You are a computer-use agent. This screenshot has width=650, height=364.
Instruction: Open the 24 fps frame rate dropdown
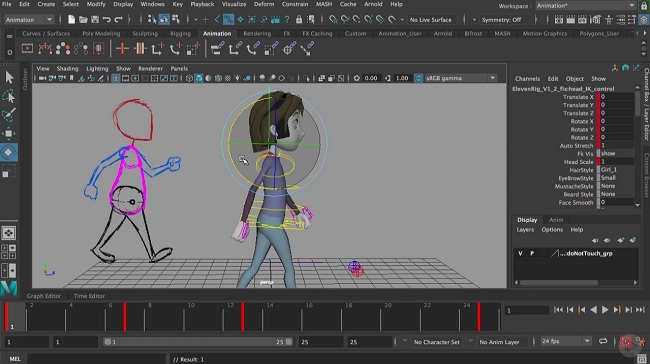(565, 341)
